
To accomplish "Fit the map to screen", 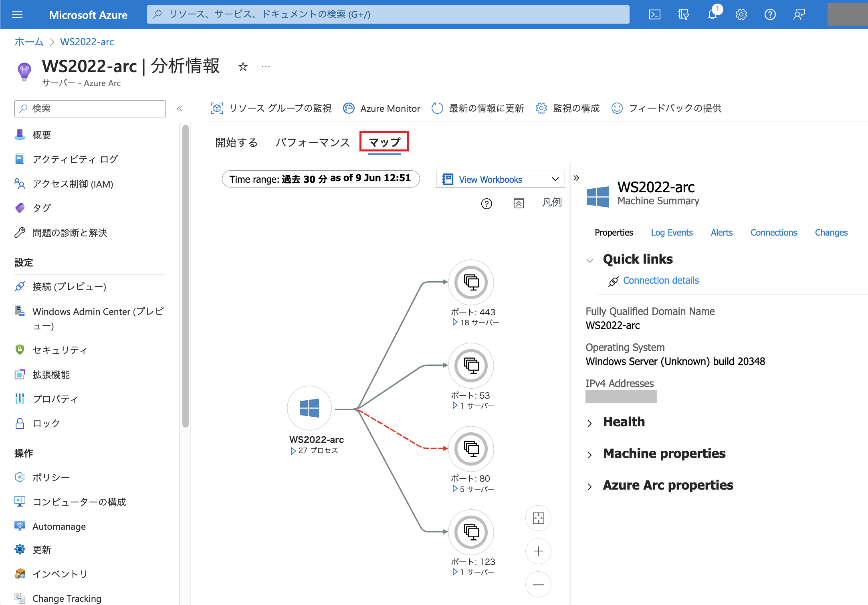I will click(538, 518).
